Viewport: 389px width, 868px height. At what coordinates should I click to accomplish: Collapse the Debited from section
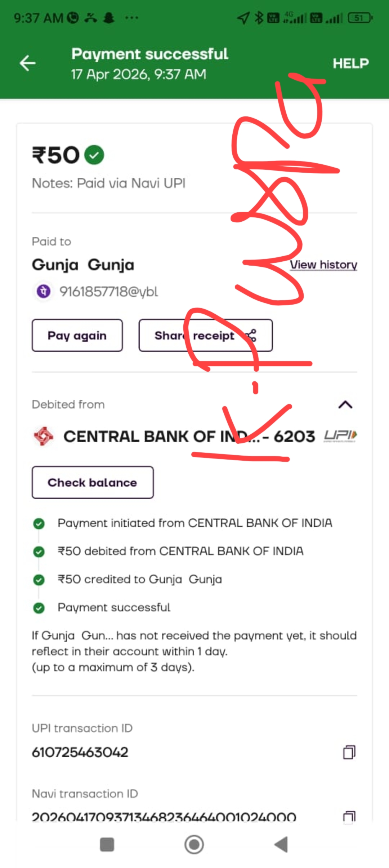345,404
